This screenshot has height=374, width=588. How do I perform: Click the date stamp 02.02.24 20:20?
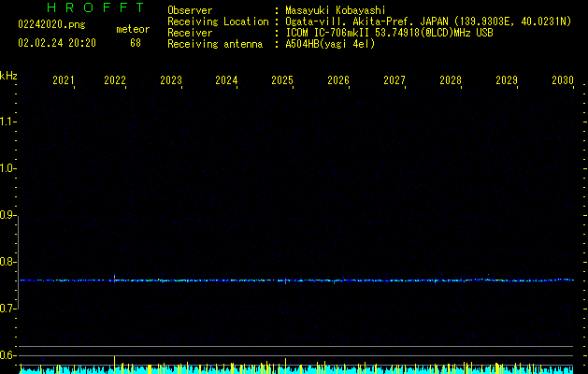pyautogui.click(x=57, y=43)
